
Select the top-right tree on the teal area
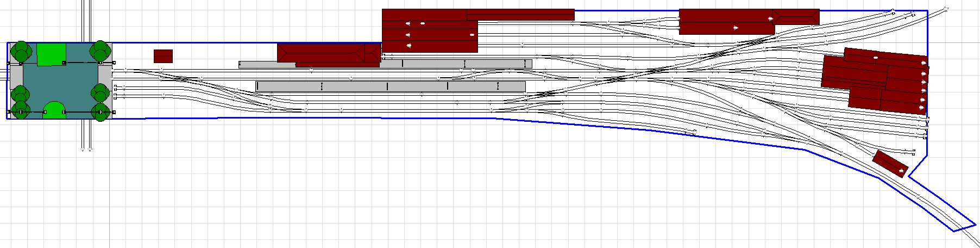coord(100,51)
